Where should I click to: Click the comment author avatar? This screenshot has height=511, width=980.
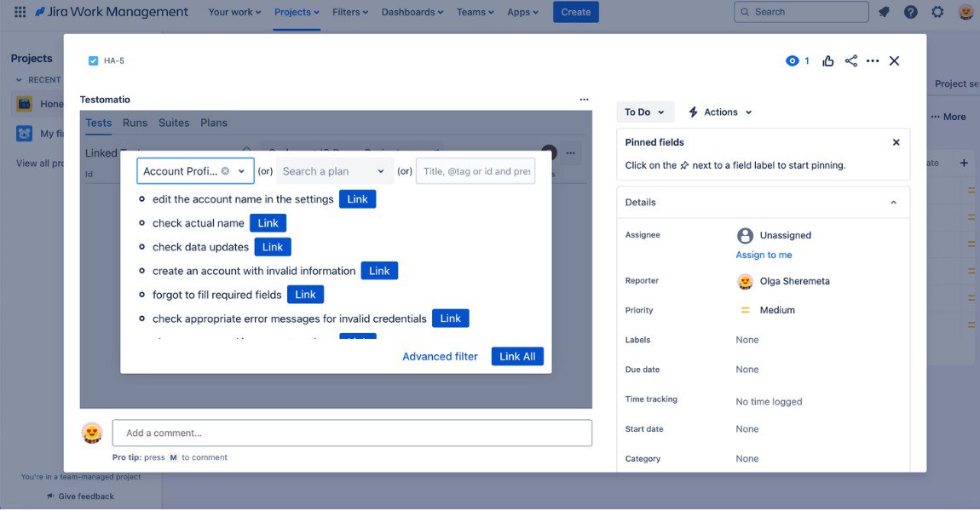[x=92, y=433]
